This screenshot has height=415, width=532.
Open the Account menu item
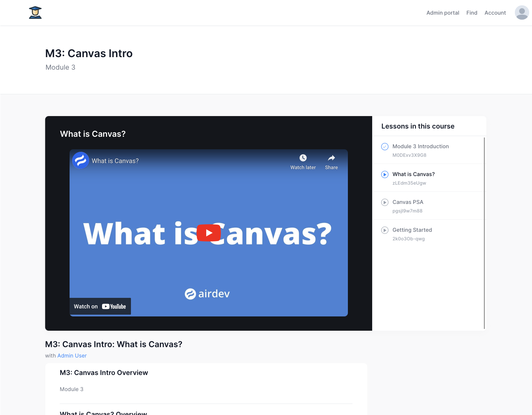(495, 13)
